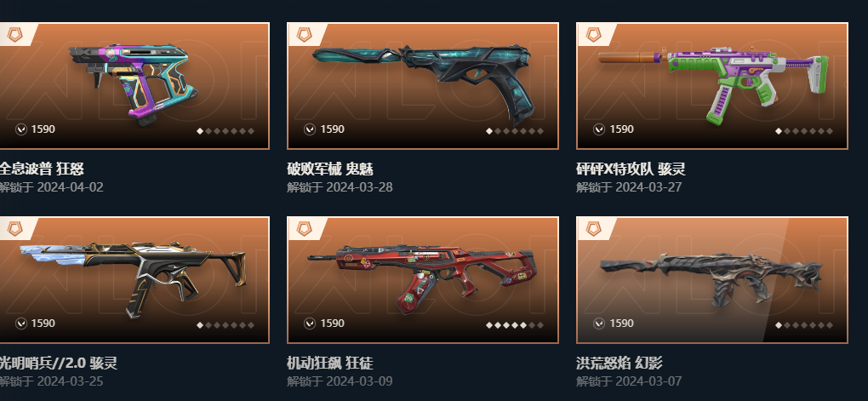The width and height of the screenshot is (868, 401).
Task: Click the tier badge icon on 洪荒怒焰 幻影 card
Action: pyautogui.click(x=593, y=229)
